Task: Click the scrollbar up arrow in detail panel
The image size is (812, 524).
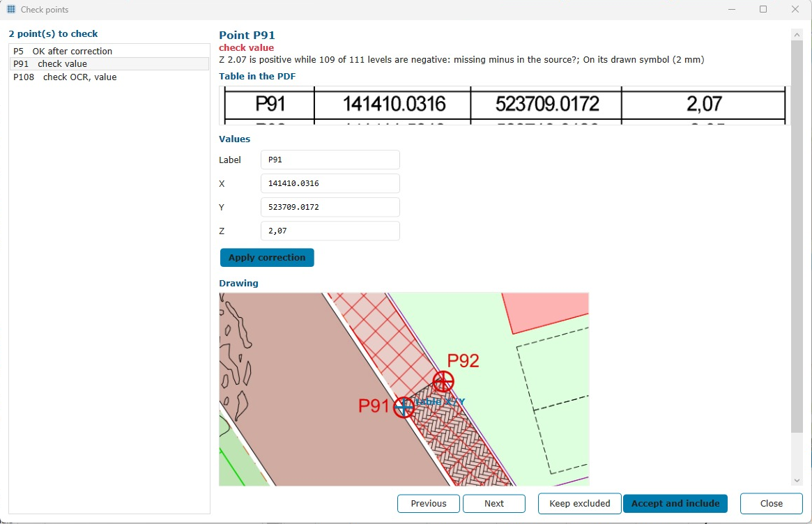Action: click(797, 35)
